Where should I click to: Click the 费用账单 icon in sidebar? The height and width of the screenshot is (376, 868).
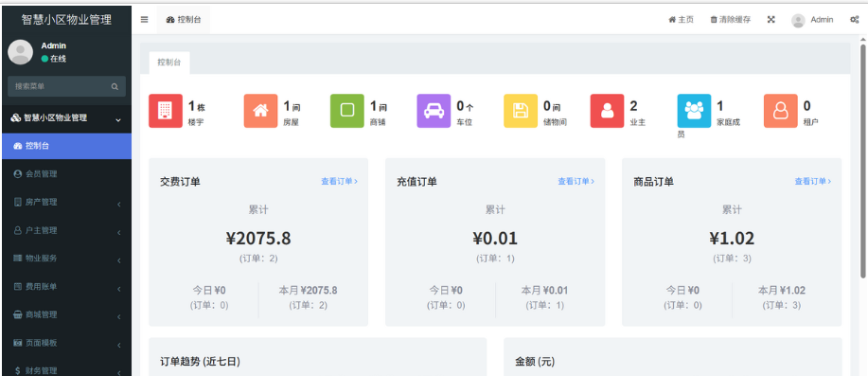[x=18, y=286]
